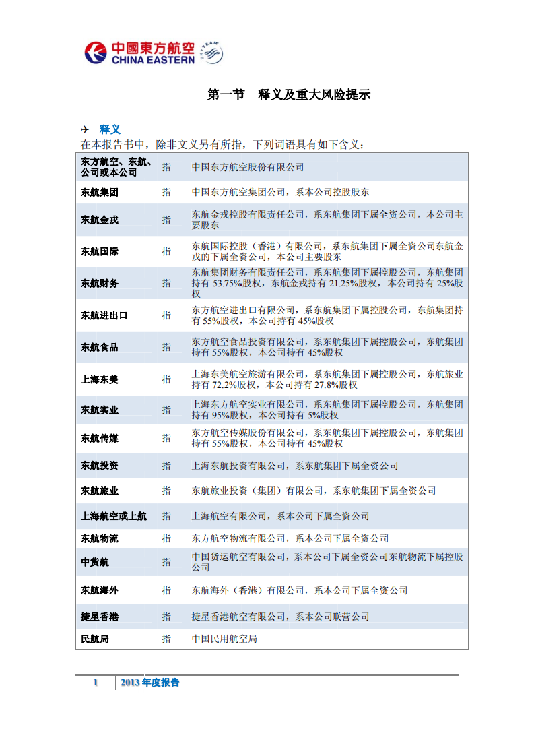Click the term 东航旅业

99,491
